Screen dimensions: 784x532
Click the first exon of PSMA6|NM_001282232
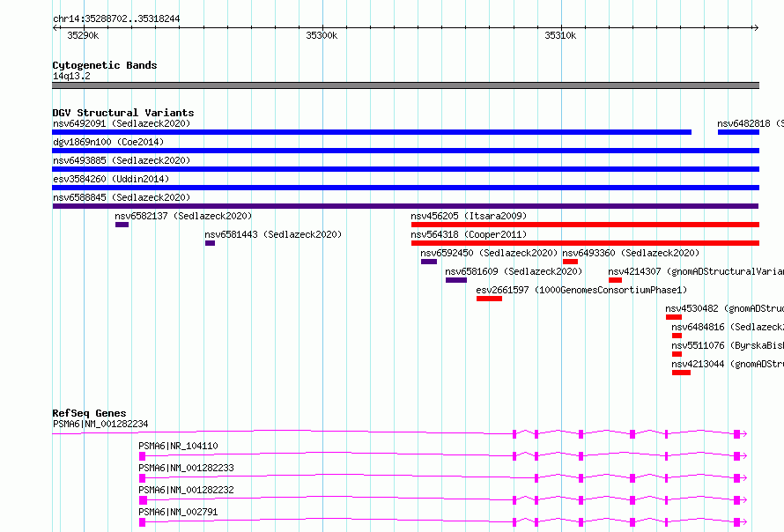(x=143, y=500)
